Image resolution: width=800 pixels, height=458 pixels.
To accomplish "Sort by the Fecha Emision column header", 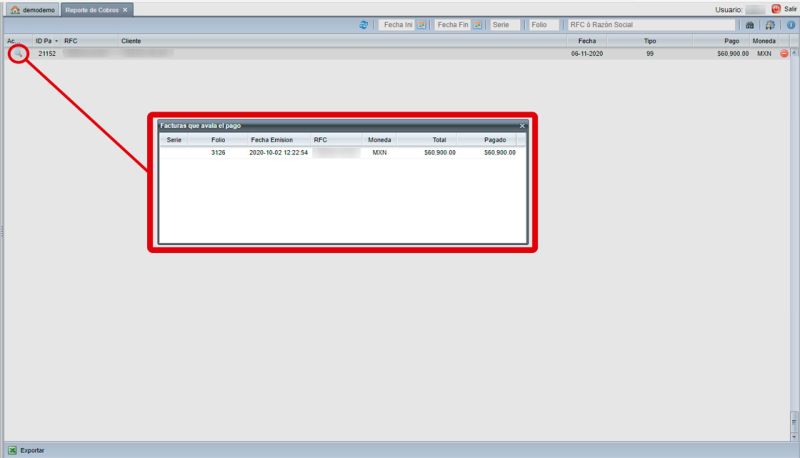I will 272,140.
